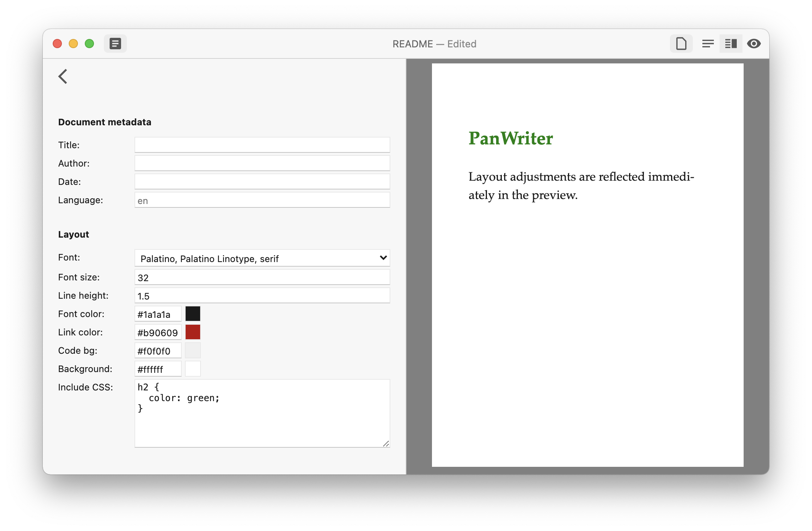Click the Font size field
This screenshot has height=531, width=812.
point(262,277)
